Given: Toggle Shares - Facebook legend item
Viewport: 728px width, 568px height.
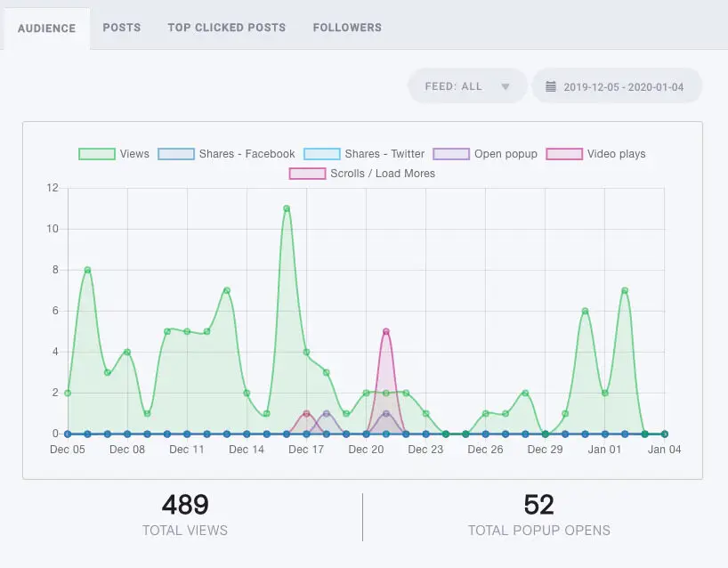Looking at the screenshot, I should pos(226,154).
